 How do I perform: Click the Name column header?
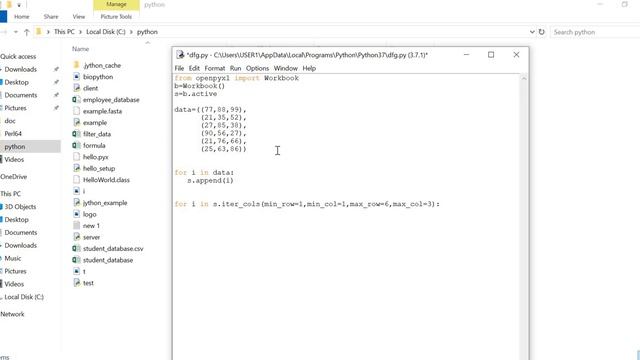click(x=80, y=49)
